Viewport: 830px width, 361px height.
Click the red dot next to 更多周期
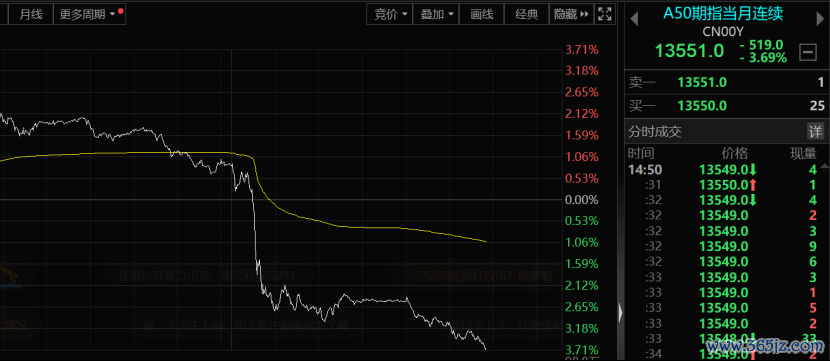(121, 11)
